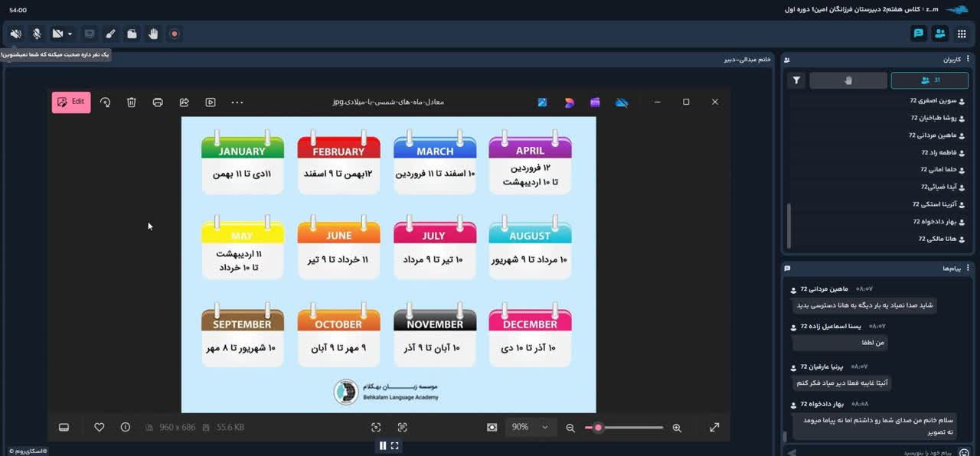Open the whiteboard brush tool

coord(110,34)
